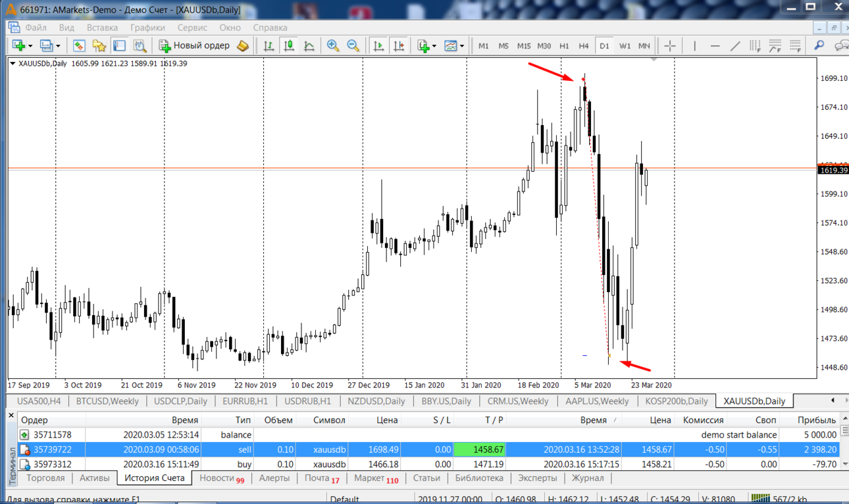849x504 pixels.
Task: Click the 'Новый ордер' button
Action: click(x=195, y=45)
